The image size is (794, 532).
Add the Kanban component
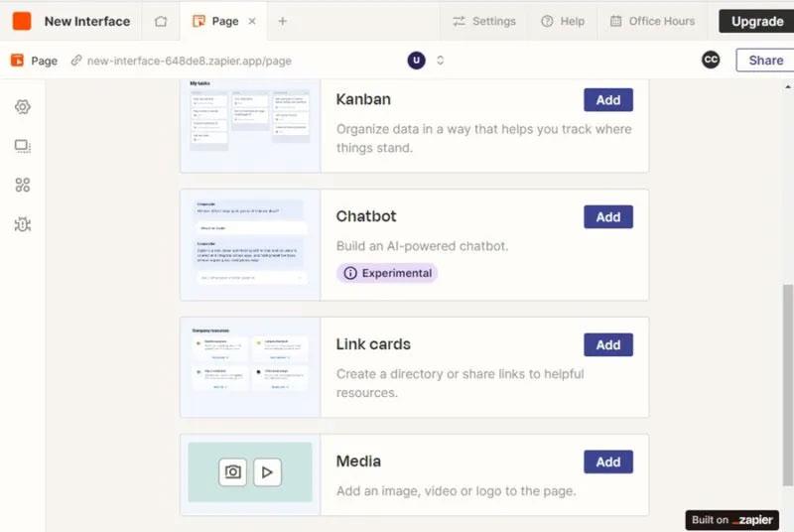click(x=608, y=99)
